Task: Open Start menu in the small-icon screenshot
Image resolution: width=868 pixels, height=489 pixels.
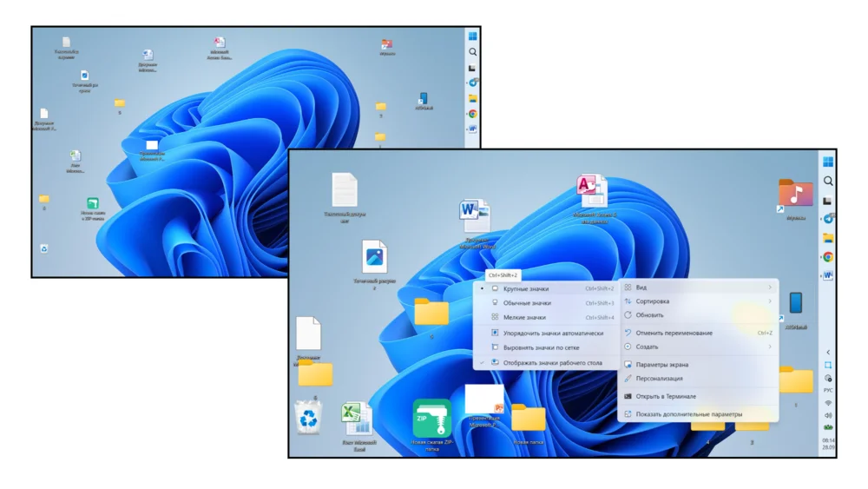Action: [x=472, y=36]
